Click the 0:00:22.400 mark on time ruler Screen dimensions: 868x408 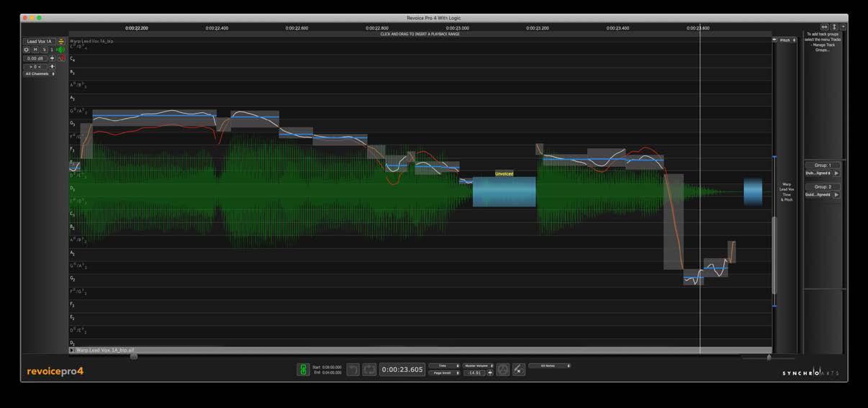217,28
